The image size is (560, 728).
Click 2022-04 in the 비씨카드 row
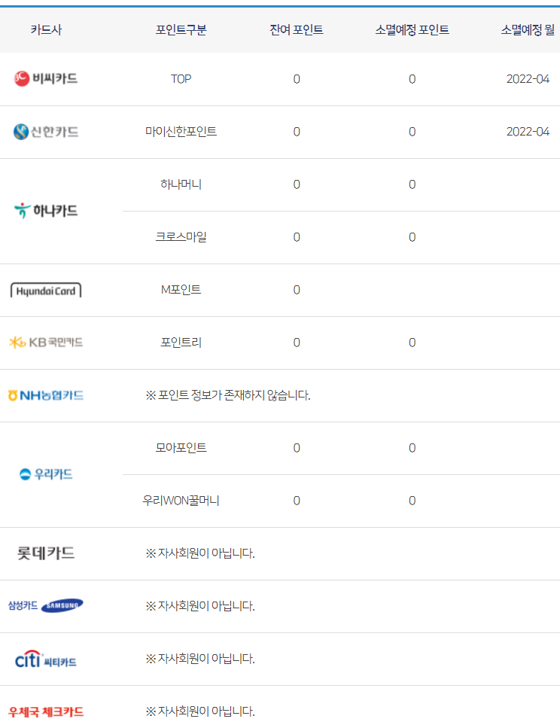point(528,79)
